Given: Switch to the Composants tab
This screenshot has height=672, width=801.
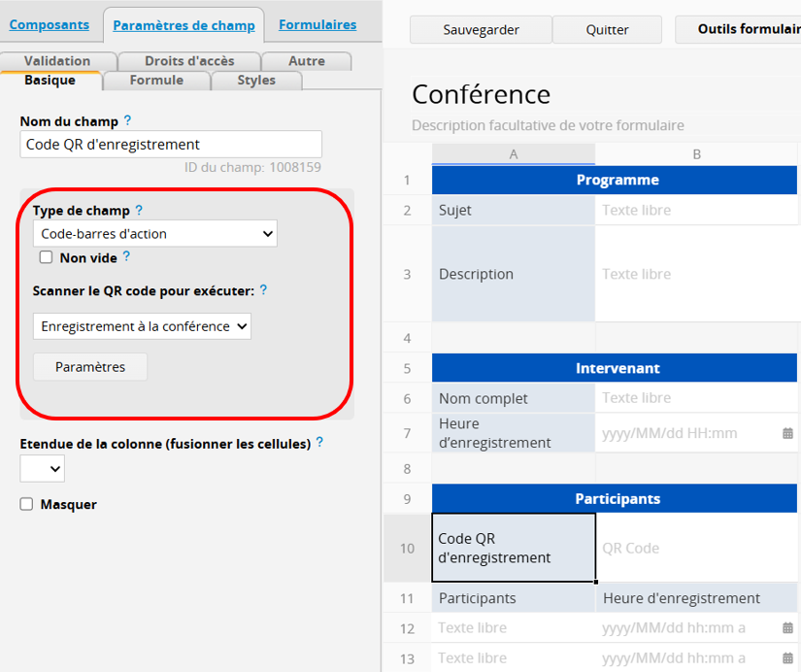Looking at the screenshot, I should pos(49,25).
